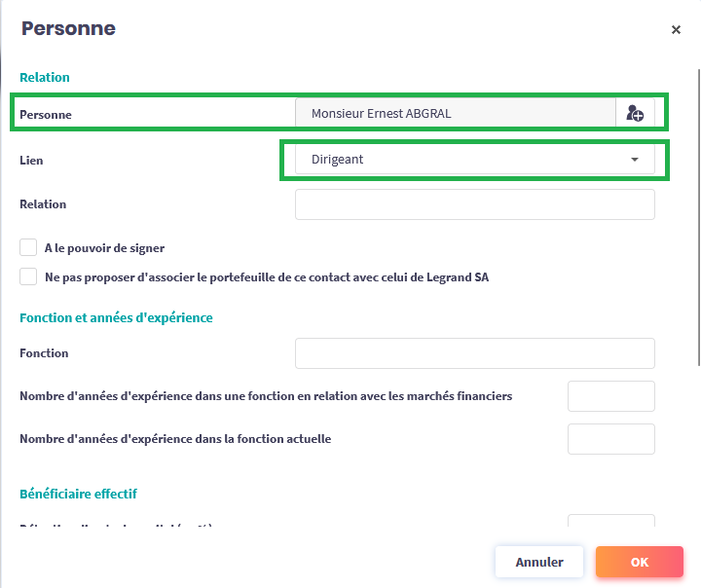
Task: Focus years of financial markets experience field
Action: tap(610, 396)
